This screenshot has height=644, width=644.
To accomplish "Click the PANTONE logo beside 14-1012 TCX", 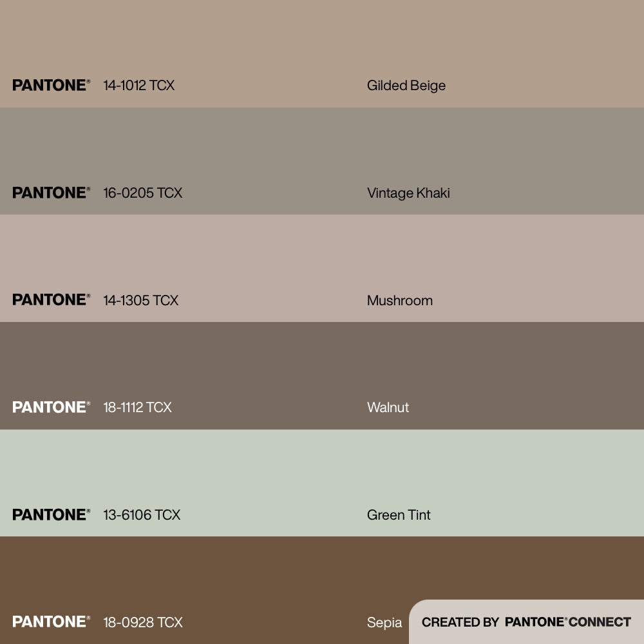I will pos(51,85).
